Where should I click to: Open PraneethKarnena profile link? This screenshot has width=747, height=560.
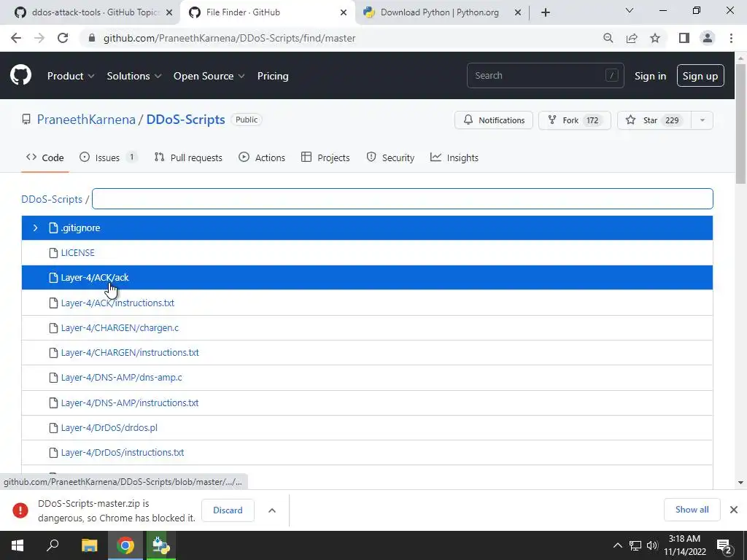pos(86,120)
